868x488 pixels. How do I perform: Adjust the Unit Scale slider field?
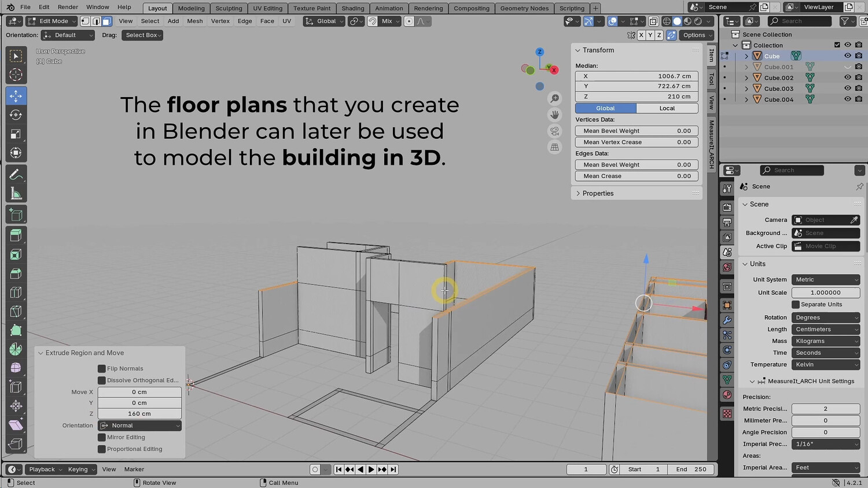click(x=826, y=293)
